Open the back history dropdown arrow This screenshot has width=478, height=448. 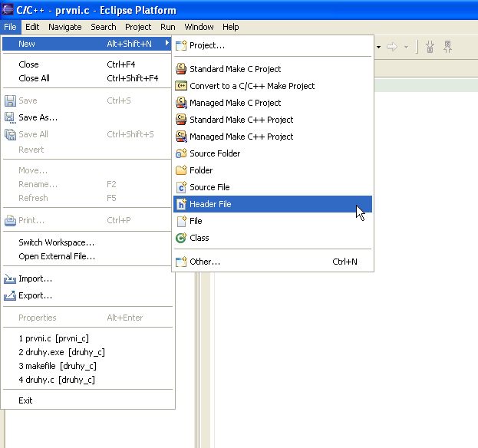[380, 48]
